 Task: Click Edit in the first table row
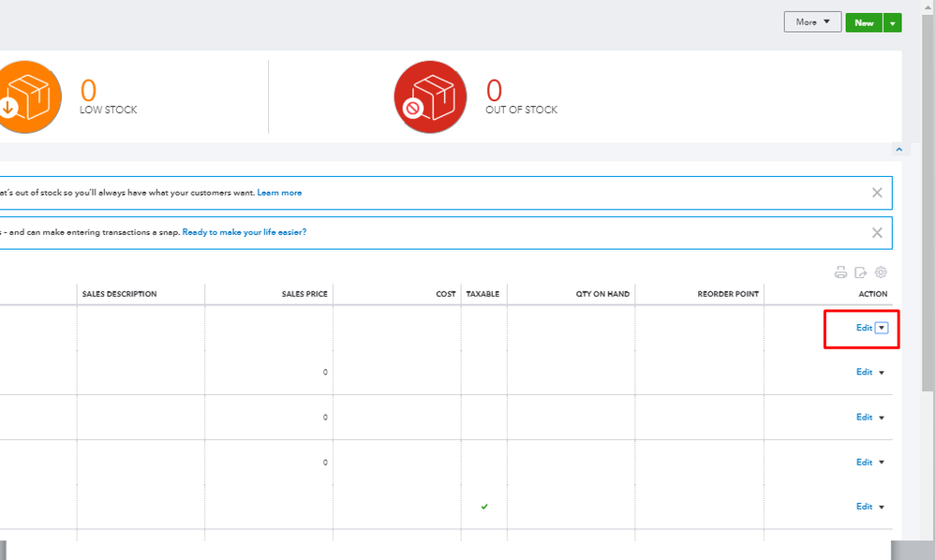[x=864, y=328]
